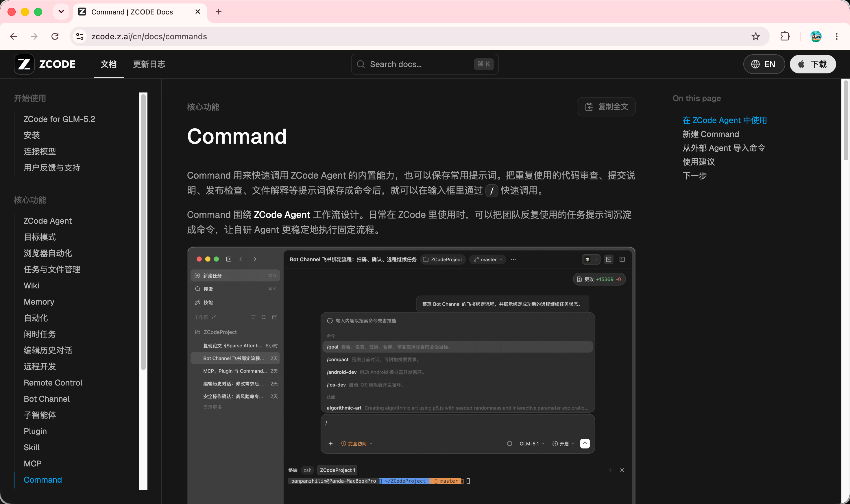Screen dimensions: 850x504
Task: Open a new browser tab
Action: pos(219,12)
